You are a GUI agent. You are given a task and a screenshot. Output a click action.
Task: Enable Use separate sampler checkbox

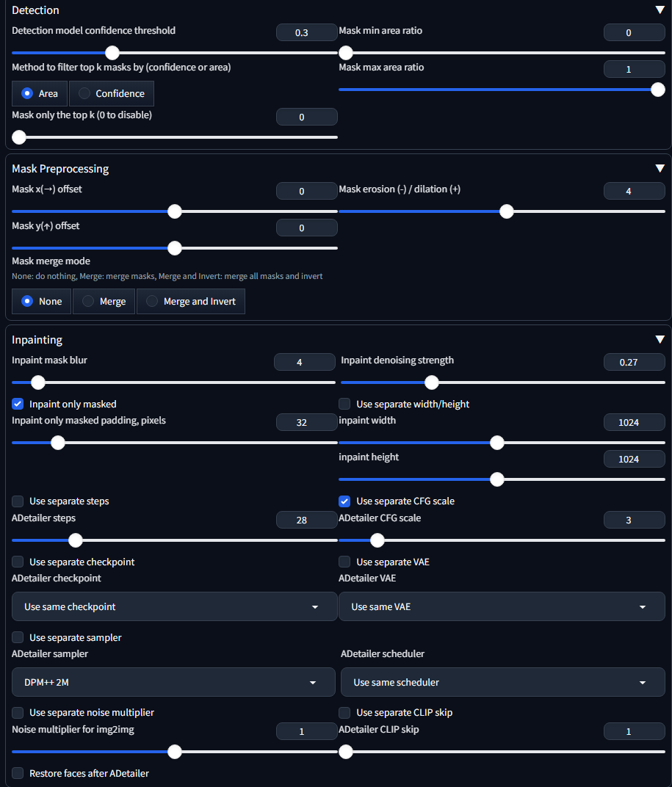(x=18, y=637)
